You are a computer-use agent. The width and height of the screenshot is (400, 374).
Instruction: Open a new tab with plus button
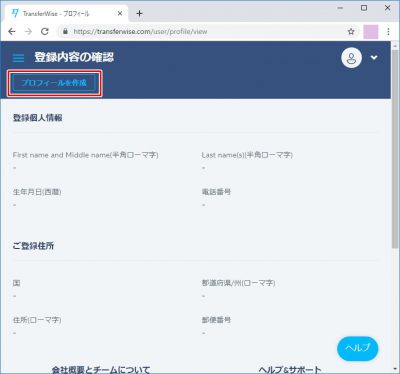139,14
